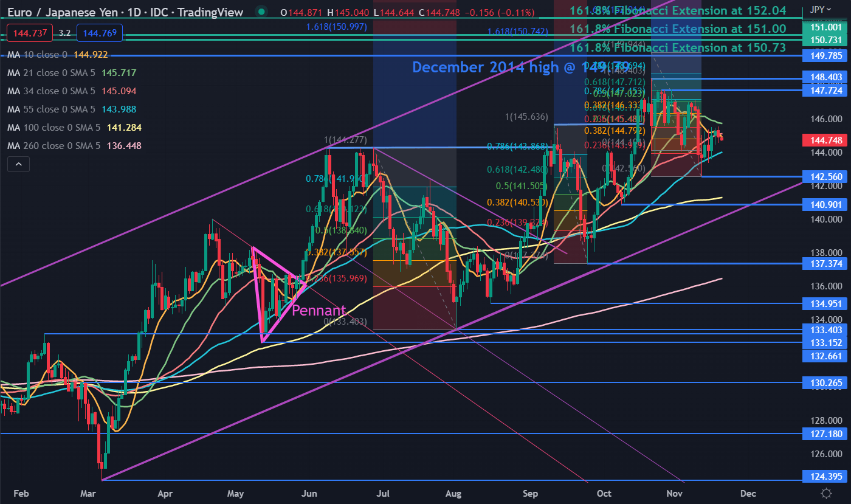Click the Mar label on time axis
This screenshot has width=851, height=504.
click(x=89, y=493)
